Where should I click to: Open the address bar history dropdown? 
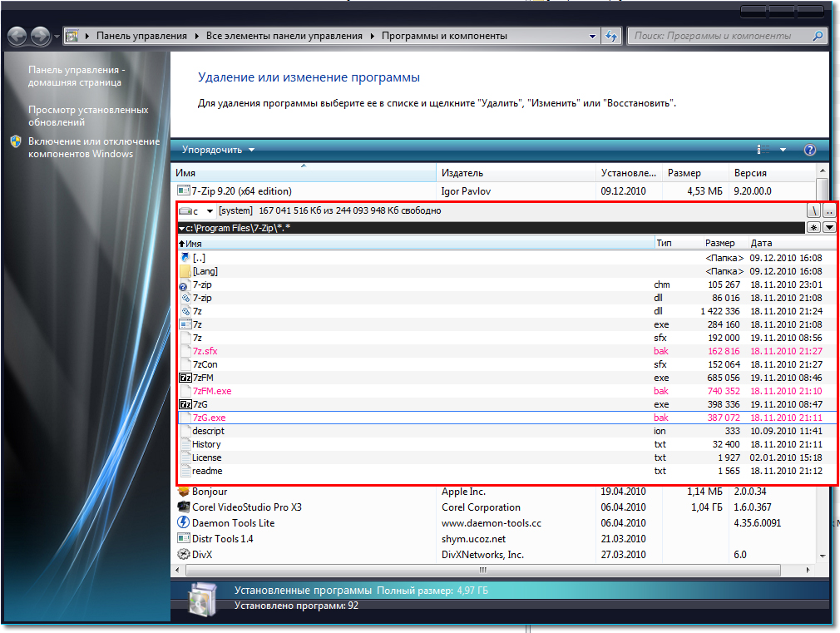[592, 37]
